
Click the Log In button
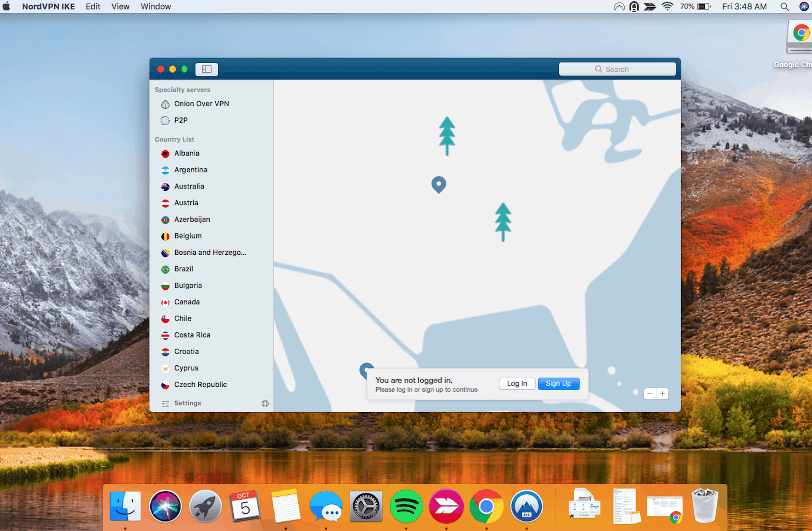point(517,383)
